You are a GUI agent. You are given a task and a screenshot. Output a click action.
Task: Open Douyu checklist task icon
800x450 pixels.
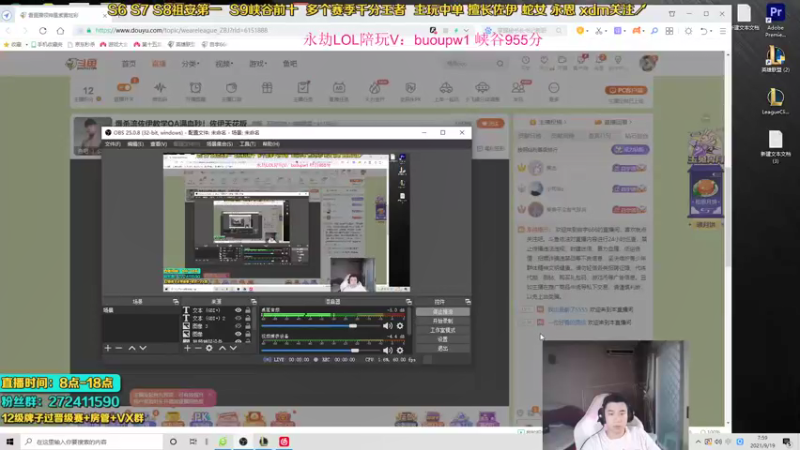tap(303, 87)
